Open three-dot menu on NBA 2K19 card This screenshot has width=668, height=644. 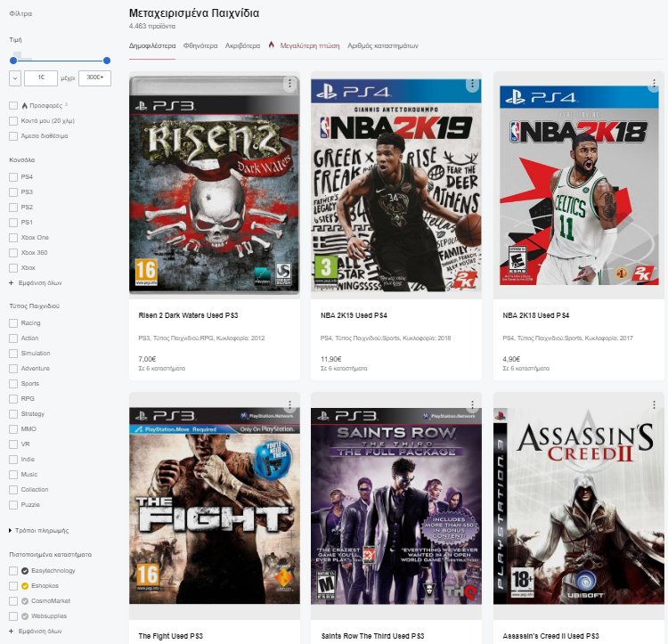pyautogui.click(x=472, y=85)
